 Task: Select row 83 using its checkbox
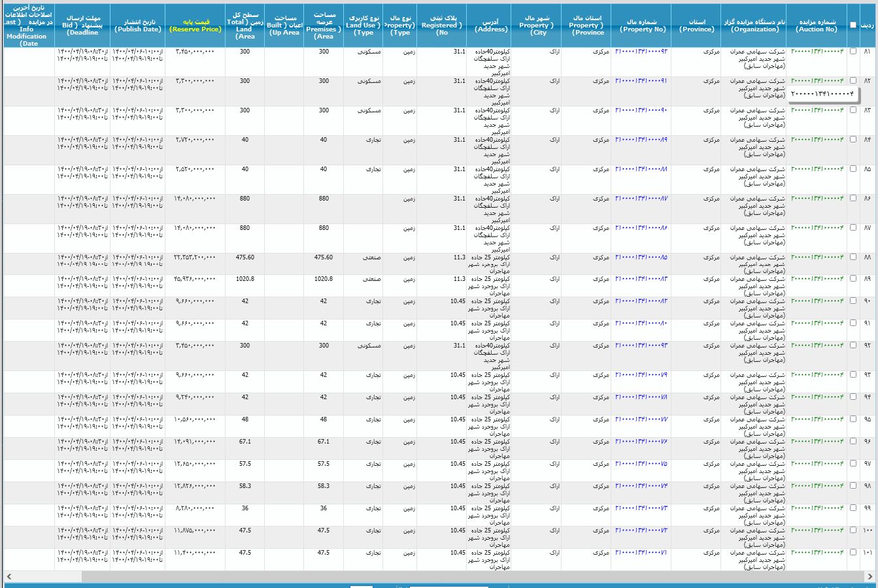pyautogui.click(x=853, y=110)
